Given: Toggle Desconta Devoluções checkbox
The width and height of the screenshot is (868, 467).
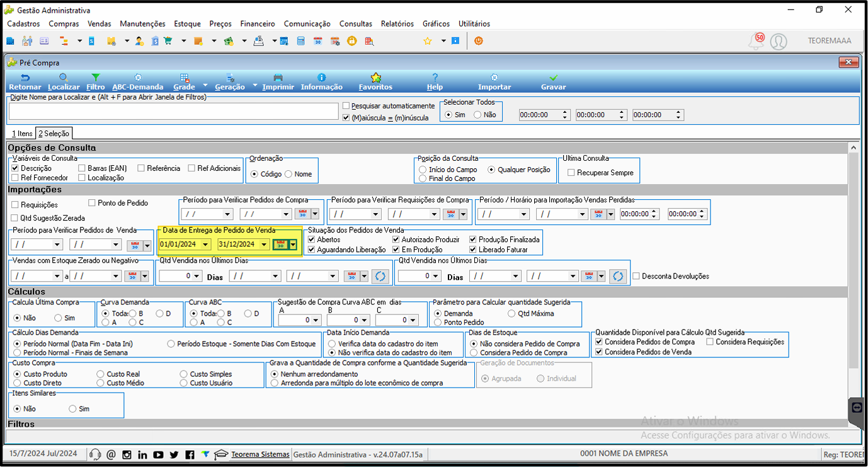Looking at the screenshot, I should click(636, 276).
